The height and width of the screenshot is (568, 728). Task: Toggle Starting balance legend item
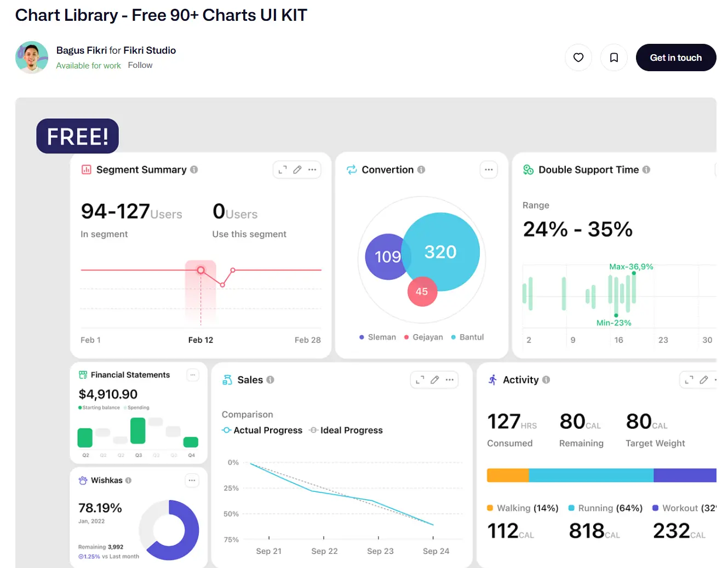(99, 408)
